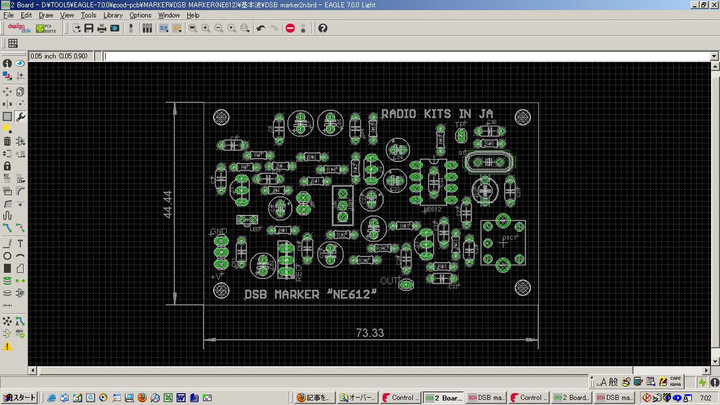Click the command line input field

[x=400, y=56]
